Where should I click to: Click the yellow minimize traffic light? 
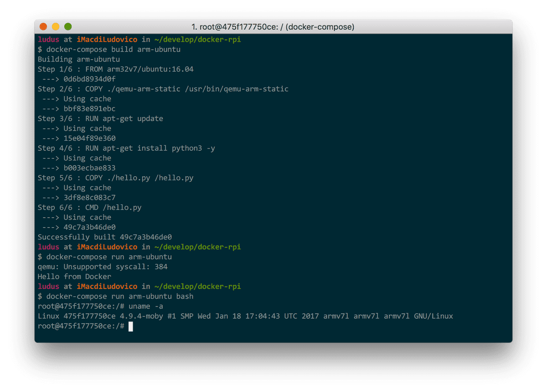click(x=55, y=27)
